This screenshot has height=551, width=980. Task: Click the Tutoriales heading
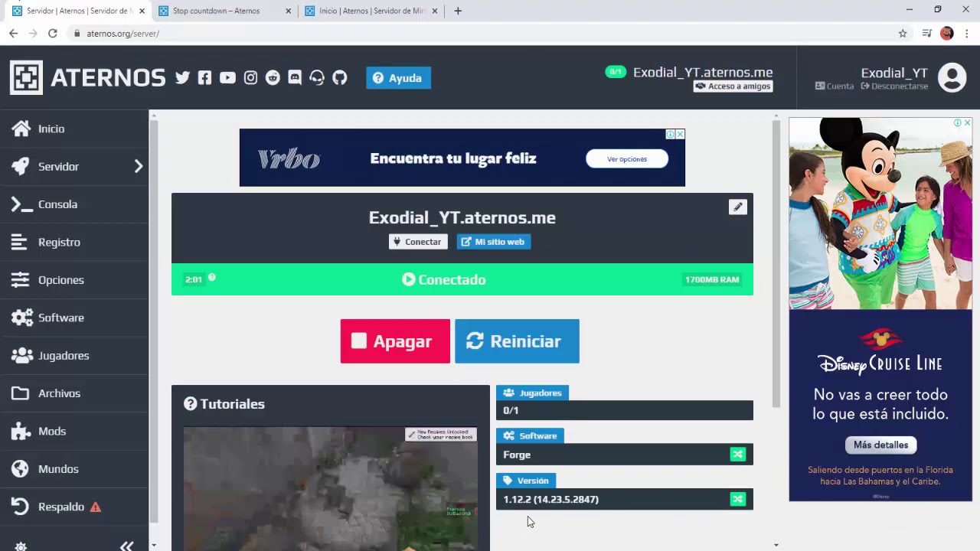224,404
